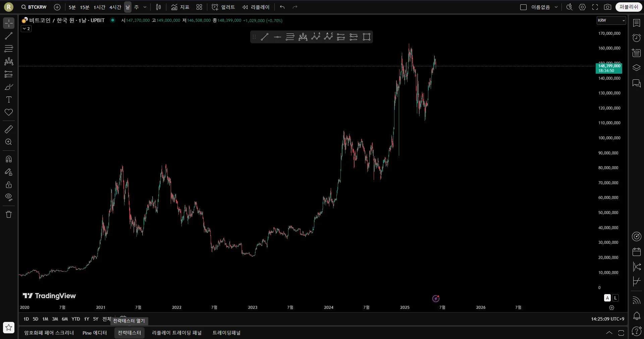Switch to 리플레이 트레이딩 패널 tab
Viewport: 644px width, 339px height.
pos(177,333)
